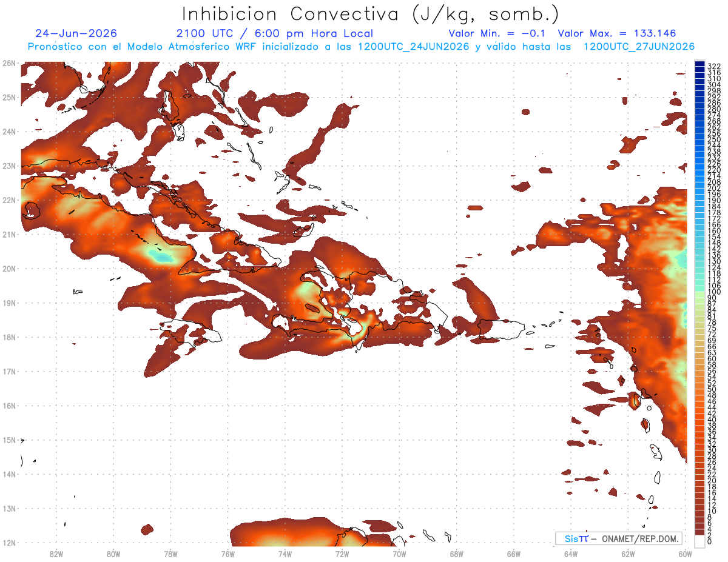This screenshot has width=728, height=562.
Task: Click the 26N latitude label
Action: pyautogui.click(x=8, y=63)
